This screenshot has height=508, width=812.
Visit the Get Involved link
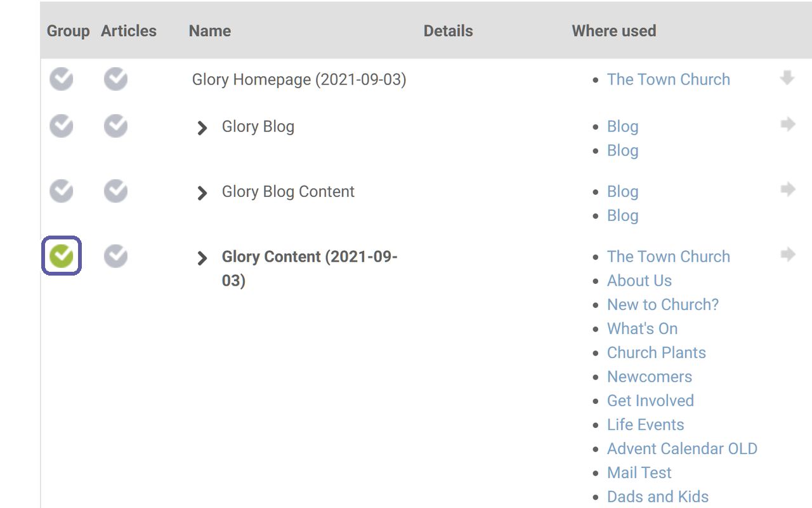click(651, 401)
